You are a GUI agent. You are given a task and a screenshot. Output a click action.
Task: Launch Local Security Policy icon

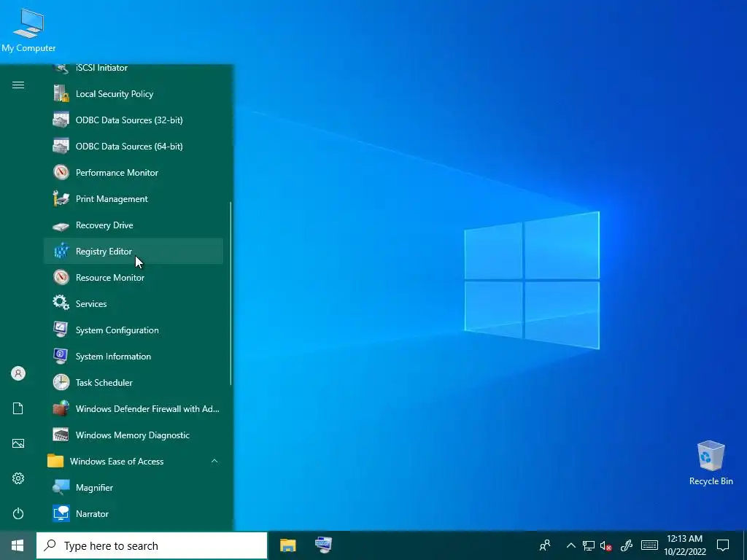coord(61,94)
